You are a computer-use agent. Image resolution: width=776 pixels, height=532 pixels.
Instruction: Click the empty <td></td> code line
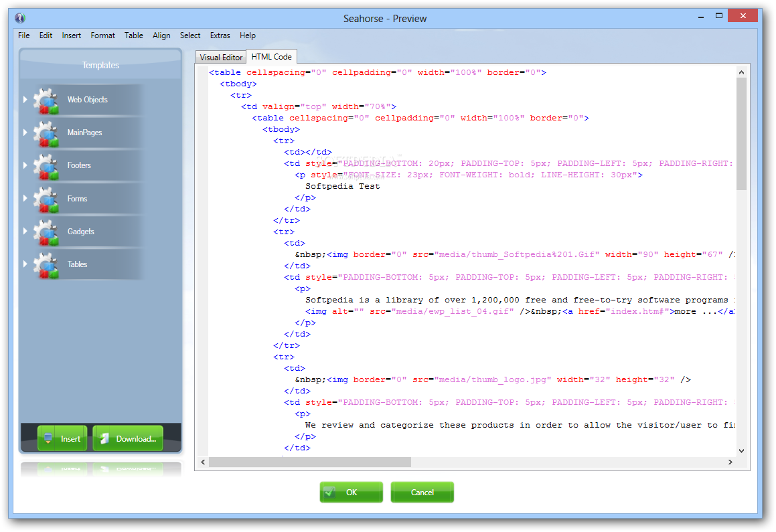pos(308,153)
